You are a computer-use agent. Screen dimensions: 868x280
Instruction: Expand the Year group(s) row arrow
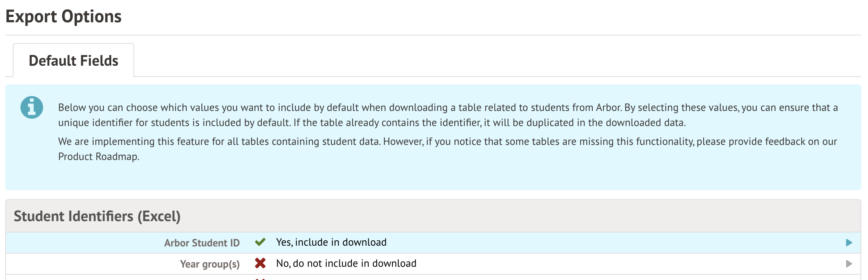pos(849,264)
